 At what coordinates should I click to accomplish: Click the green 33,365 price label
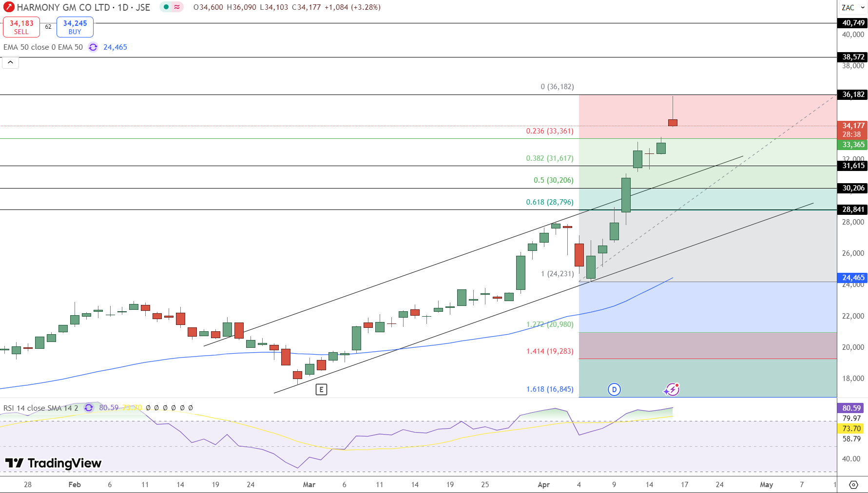pyautogui.click(x=852, y=145)
